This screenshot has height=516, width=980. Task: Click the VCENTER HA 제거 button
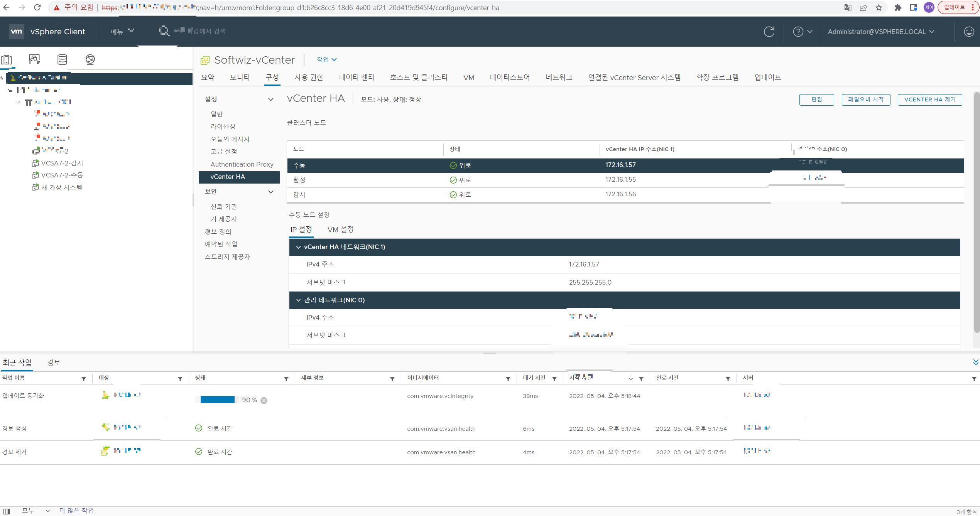(930, 99)
